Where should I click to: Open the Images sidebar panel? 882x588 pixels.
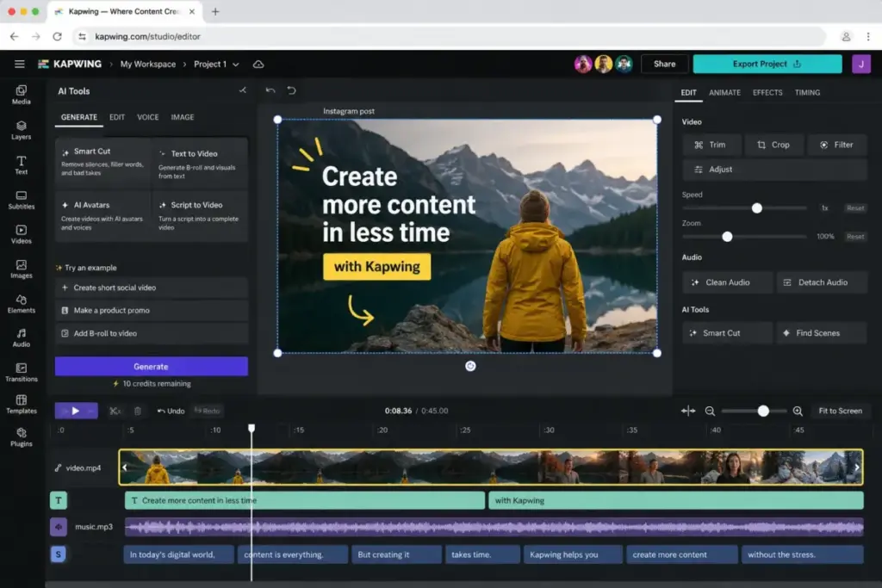(x=21, y=269)
